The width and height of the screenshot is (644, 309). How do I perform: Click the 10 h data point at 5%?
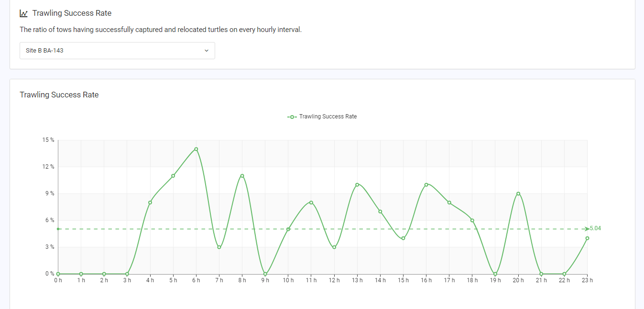click(x=288, y=229)
